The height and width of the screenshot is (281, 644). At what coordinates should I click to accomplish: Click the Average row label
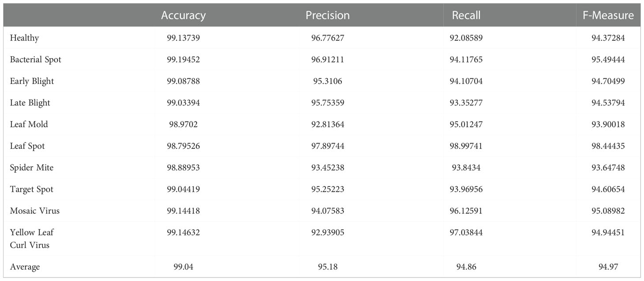(25, 267)
